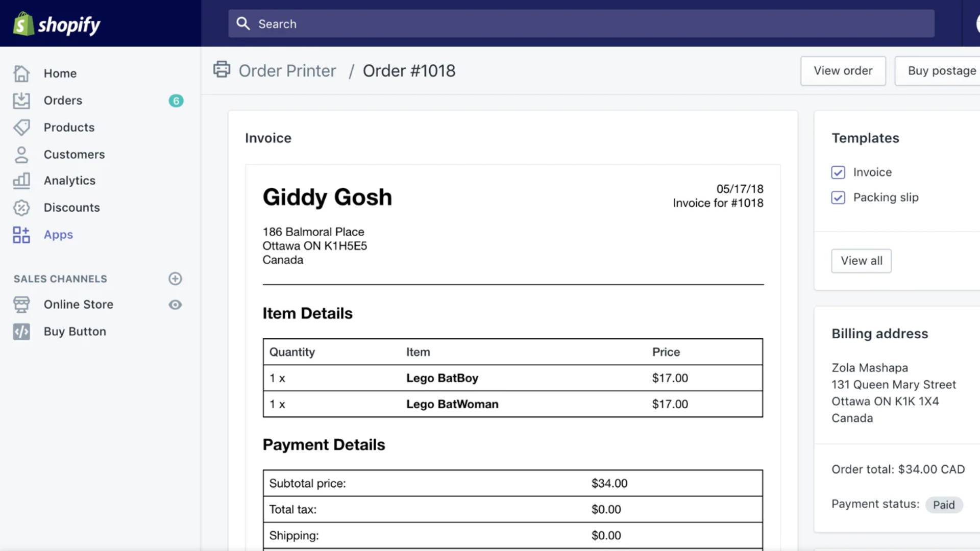This screenshot has height=551, width=980.
Task: Open Discounts in the sidebar
Action: tap(71, 208)
